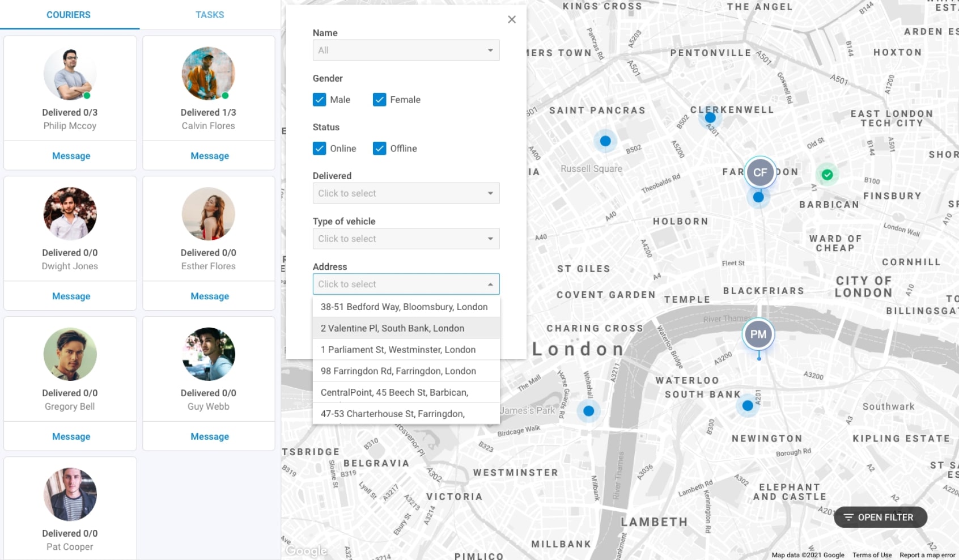The height and width of the screenshot is (560, 959).
Task: Message Calvin Flores
Action: (x=210, y=156)
